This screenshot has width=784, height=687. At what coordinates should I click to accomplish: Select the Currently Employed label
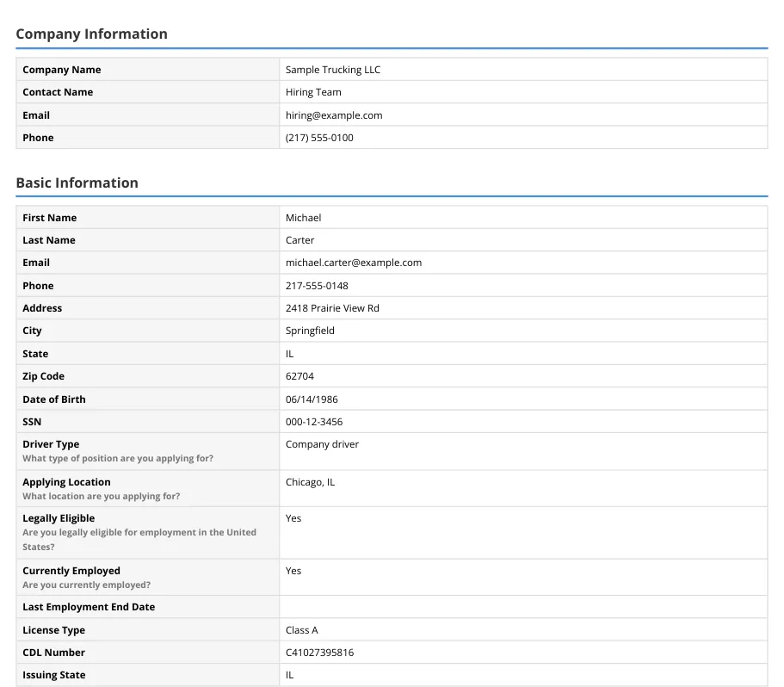(71, 571)
